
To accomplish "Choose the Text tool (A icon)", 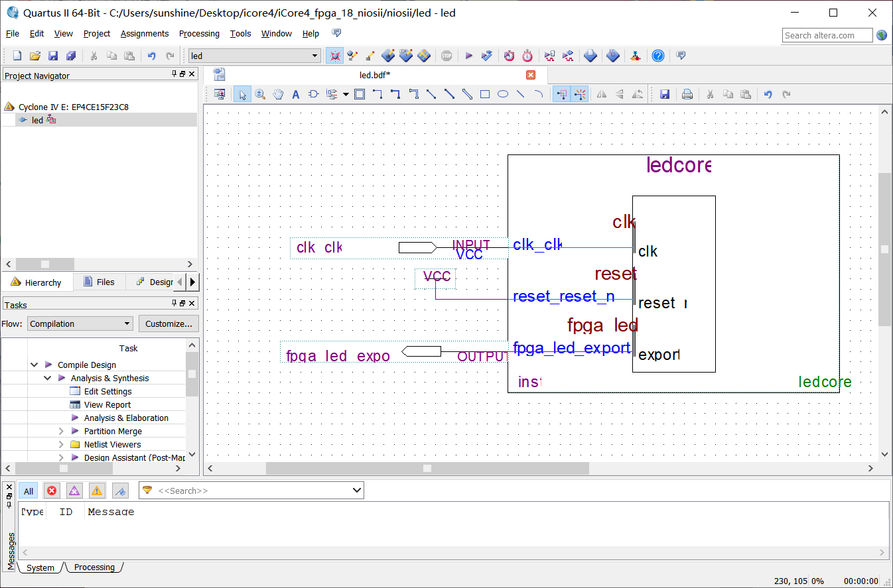I will pos(296,95).
